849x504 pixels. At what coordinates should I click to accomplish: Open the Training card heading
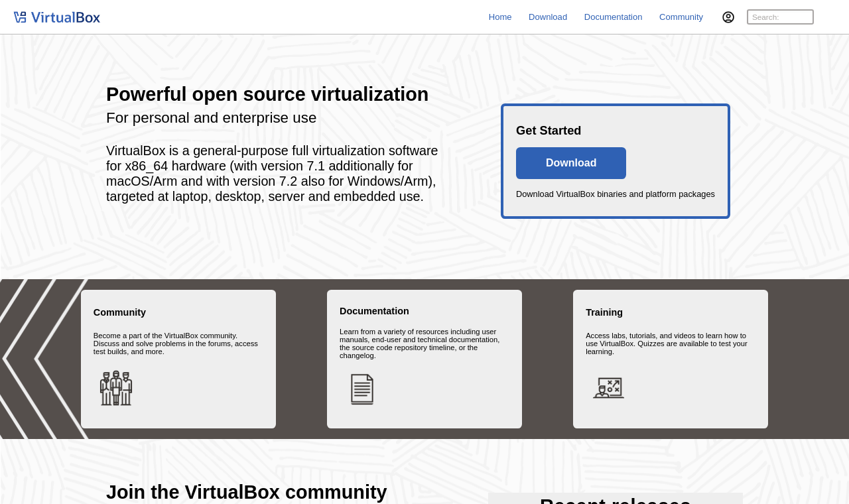pyautogui.click(x=604, y=312)
